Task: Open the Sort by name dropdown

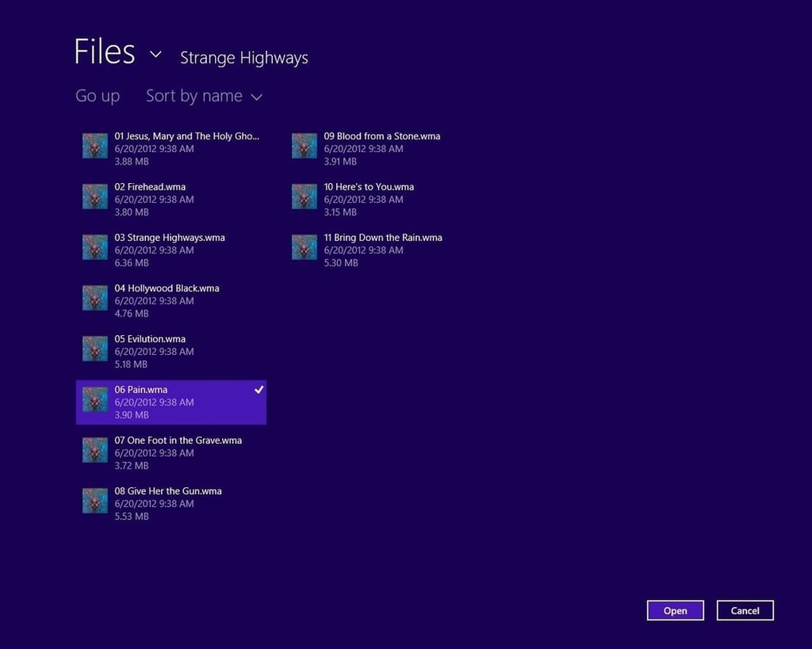Action: (204, 96)
